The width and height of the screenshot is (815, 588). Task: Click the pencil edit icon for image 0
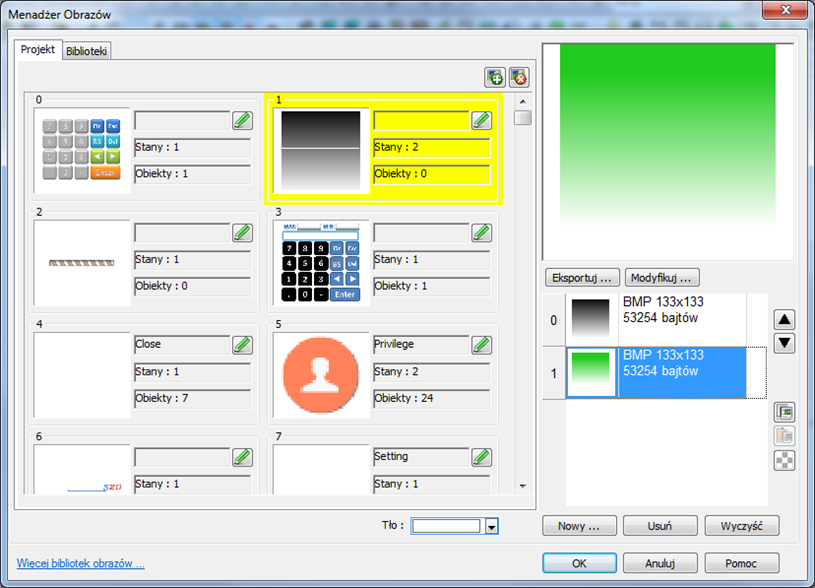pos(242,120)
